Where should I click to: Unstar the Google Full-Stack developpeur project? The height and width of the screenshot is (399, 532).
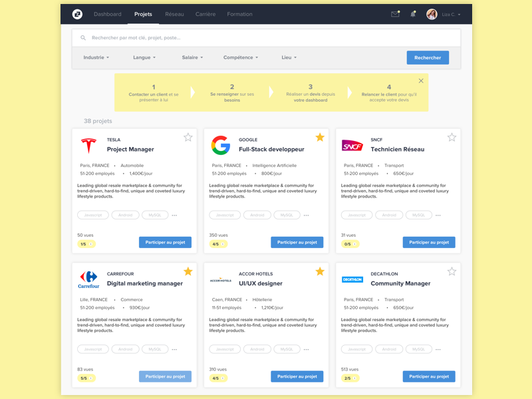coord(320,136)
